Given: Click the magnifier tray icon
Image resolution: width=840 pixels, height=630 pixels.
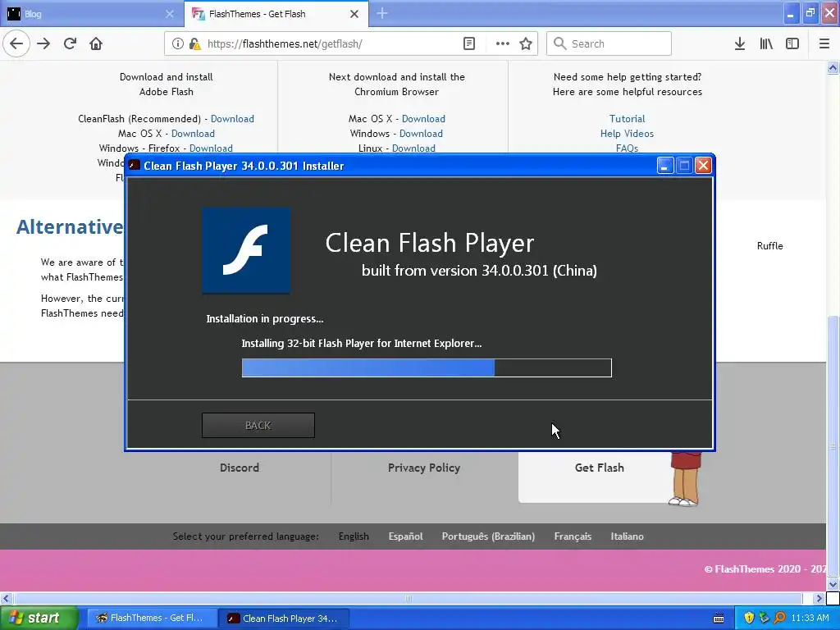Looking at the screenshot, I should pos(779,618).
